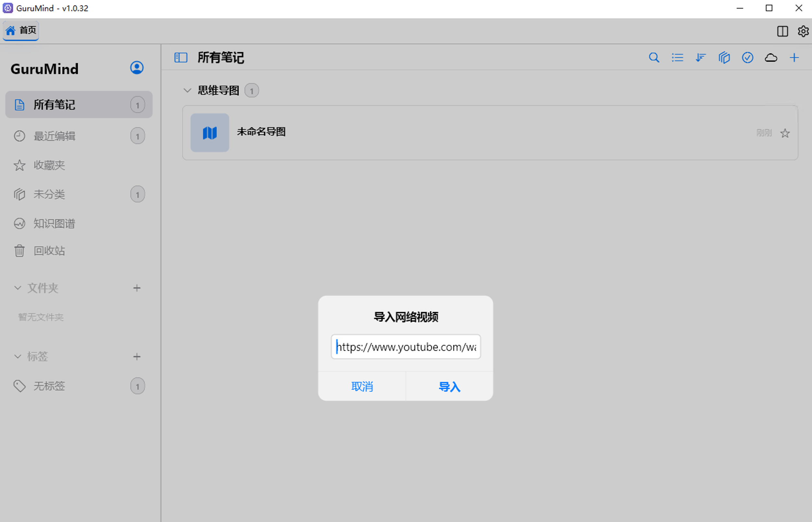Collapse the 文件夹 folder section
Viewport: 812px width, 522px height.
click(x=17, y=288)
